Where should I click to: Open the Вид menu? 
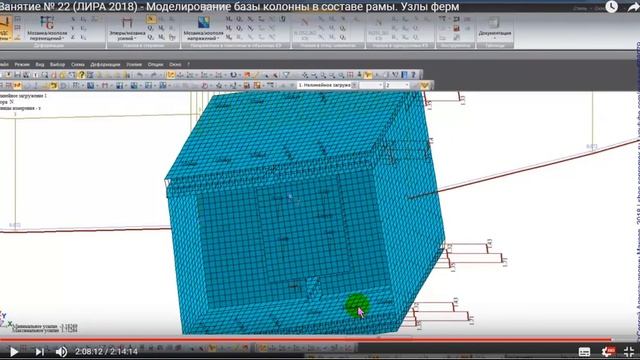(40, 64)
